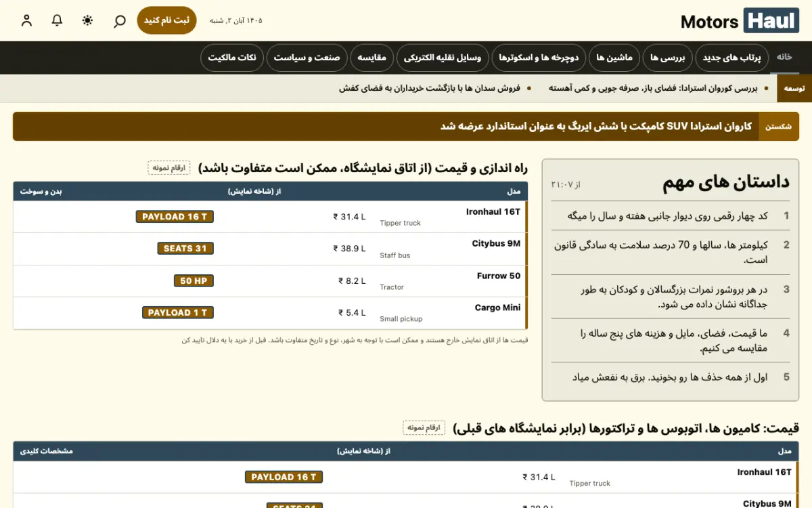This screenshot has height=508, width=812.
Task: Click the مدل column header in first table
Action: pyautogui.click(x=514, y=191)
